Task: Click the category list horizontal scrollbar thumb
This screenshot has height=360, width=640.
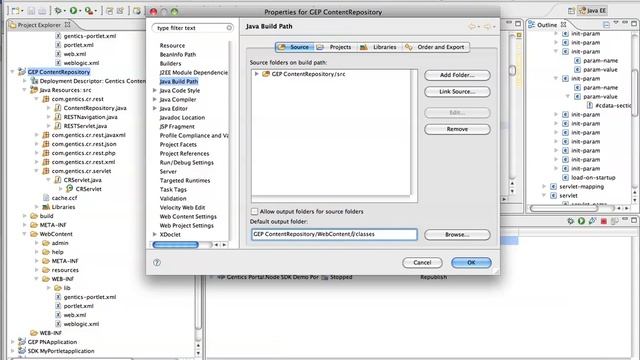Action: click(x=176, y=244)
